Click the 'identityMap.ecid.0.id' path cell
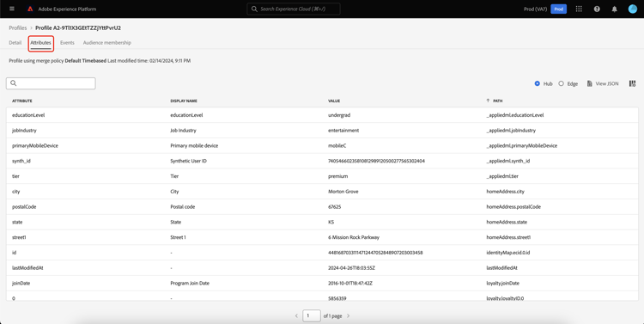This screenshot has height=324, width=644. [x=509, y=253]
